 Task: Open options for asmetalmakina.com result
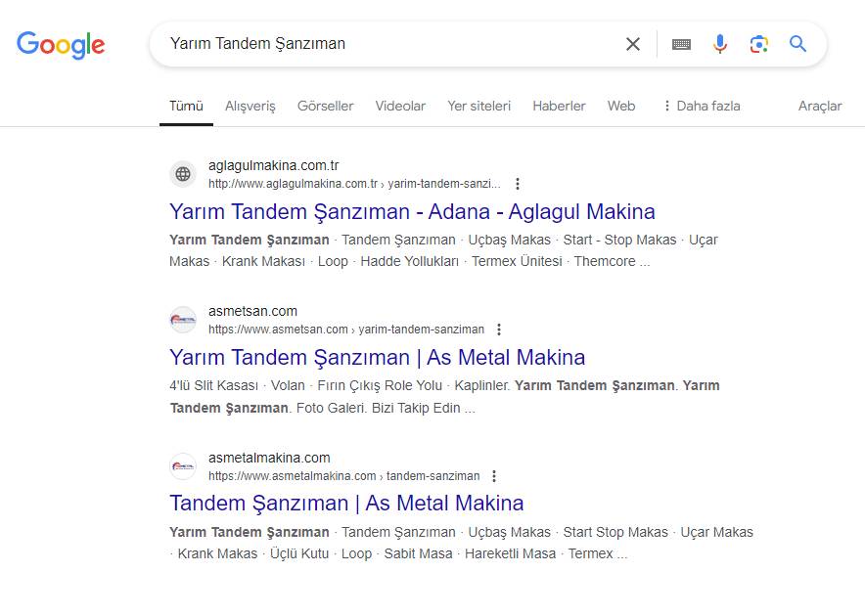(494, 476)
